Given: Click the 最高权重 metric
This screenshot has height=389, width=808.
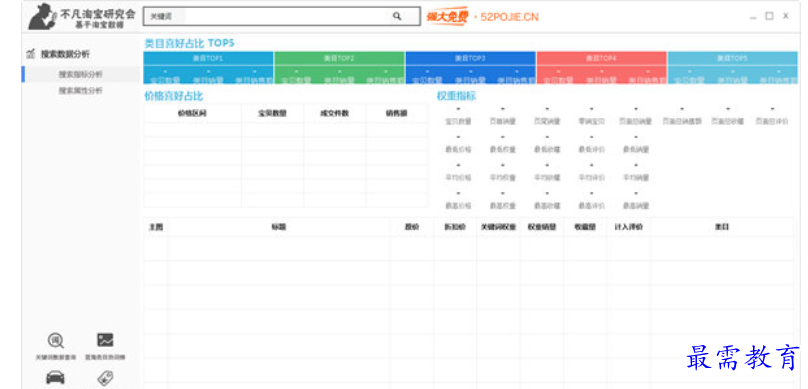Looking at the screenshot, I should [x=502, y=206].
